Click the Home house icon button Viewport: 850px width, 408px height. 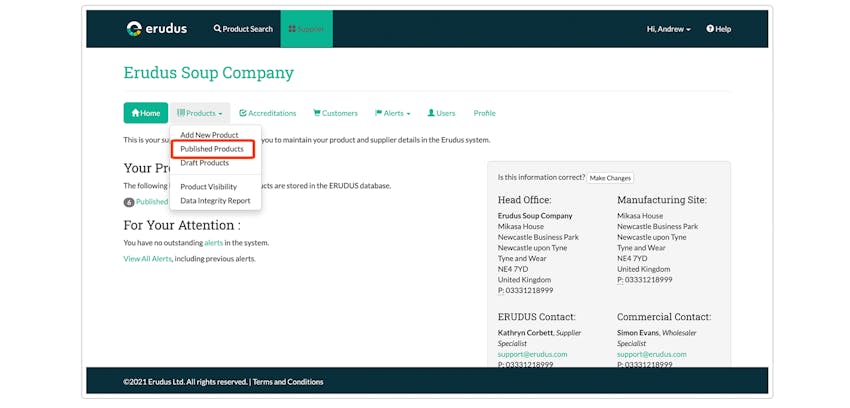(x=146, y=113)
